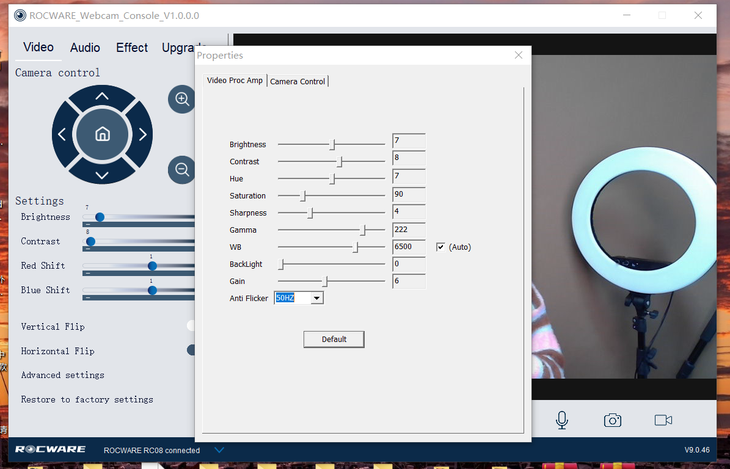730x469 pixels.
Task: Switch to the Camera Control tab
Action: pos(298,81)
